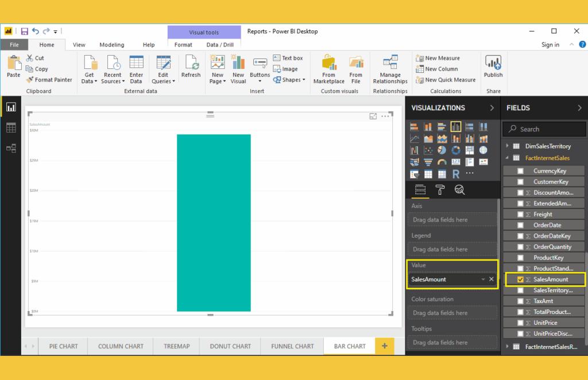Open the File menu

pos(14,45)
